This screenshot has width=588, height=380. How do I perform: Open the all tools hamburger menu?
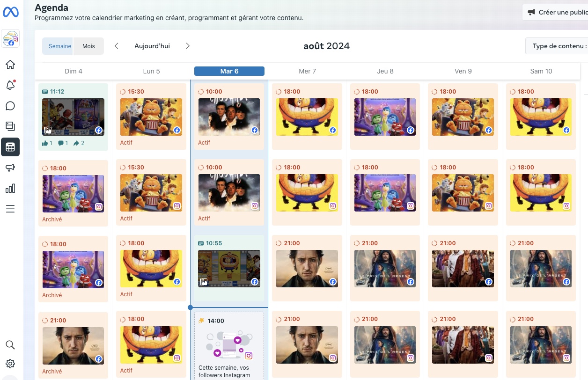(10, 209)
